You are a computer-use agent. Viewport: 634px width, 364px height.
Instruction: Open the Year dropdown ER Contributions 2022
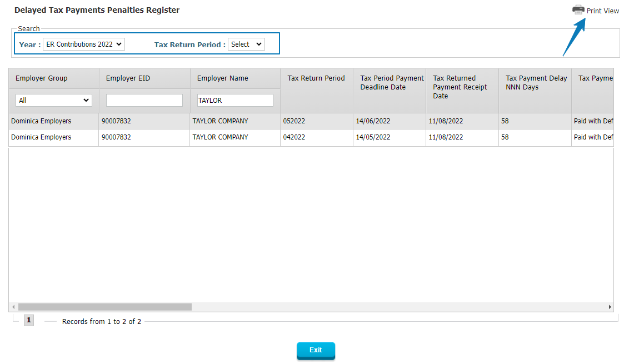pos(84,44)
